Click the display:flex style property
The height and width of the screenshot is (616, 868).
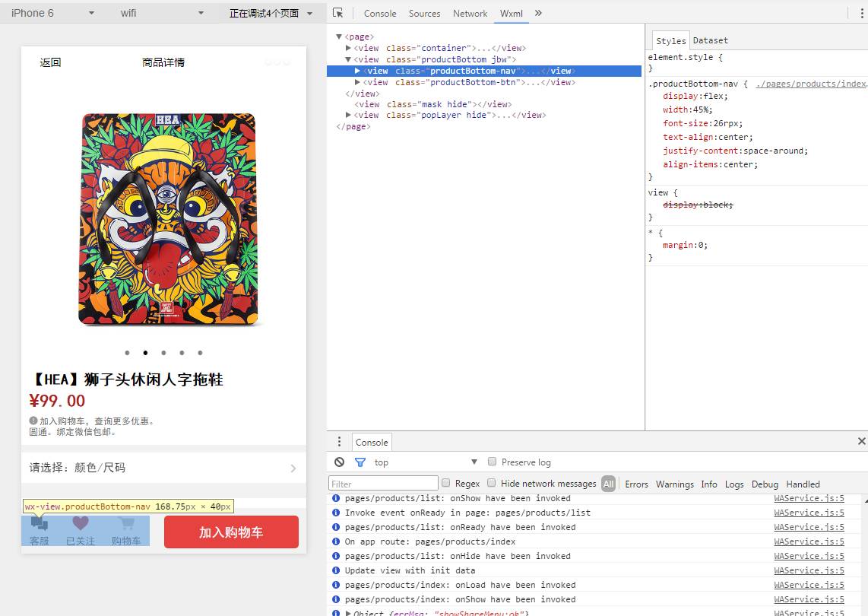695,96
